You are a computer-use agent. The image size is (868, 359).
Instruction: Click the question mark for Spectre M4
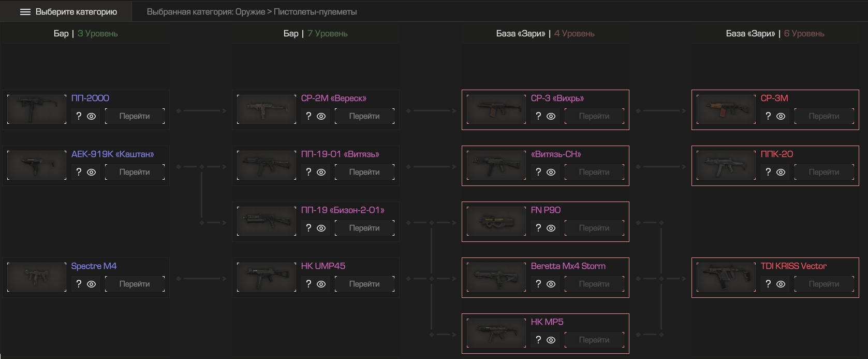[x=79, y=284]
